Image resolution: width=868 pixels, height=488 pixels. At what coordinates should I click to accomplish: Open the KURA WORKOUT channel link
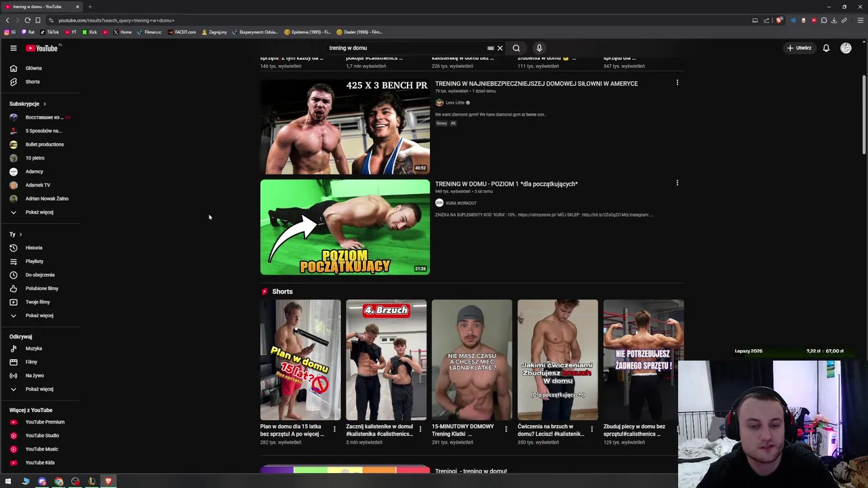tap(461, 203)
